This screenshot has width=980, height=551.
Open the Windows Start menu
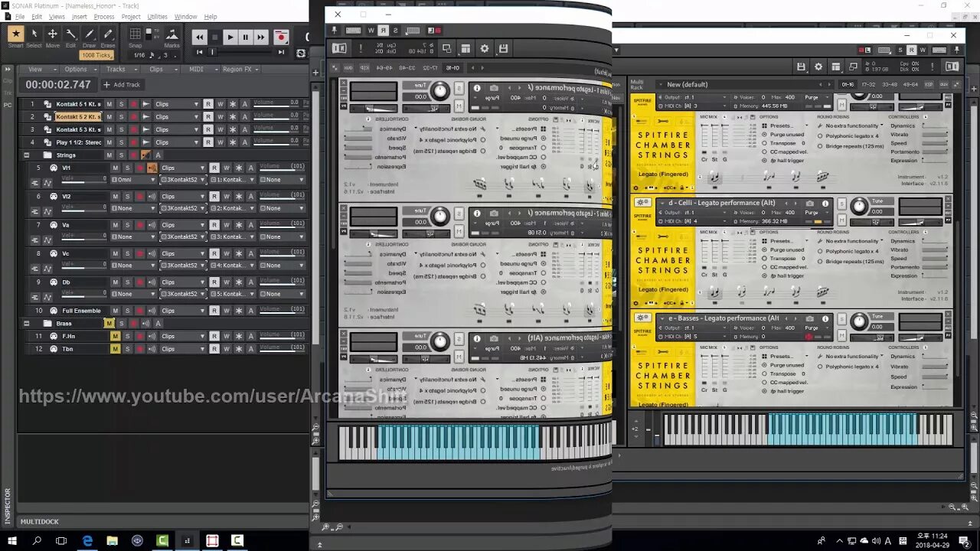(11, 540)
